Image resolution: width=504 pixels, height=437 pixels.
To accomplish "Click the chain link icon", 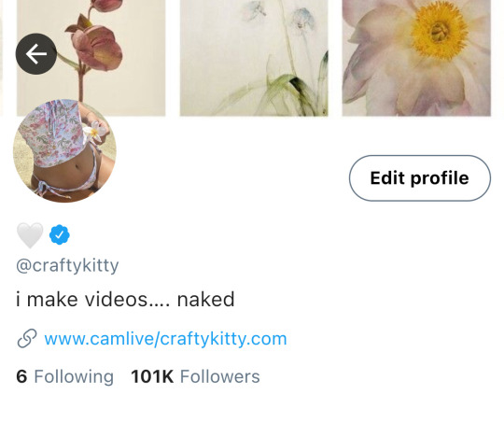I will [x=27, y=338].
